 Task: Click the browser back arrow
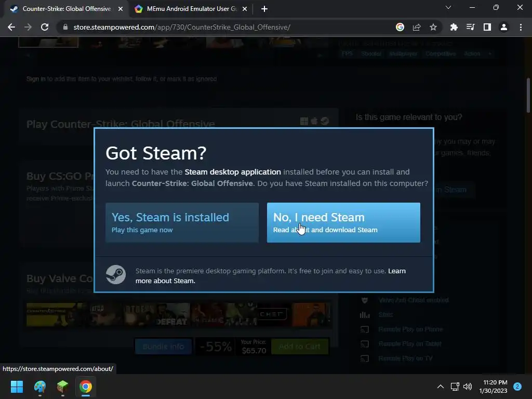point(11,27)
